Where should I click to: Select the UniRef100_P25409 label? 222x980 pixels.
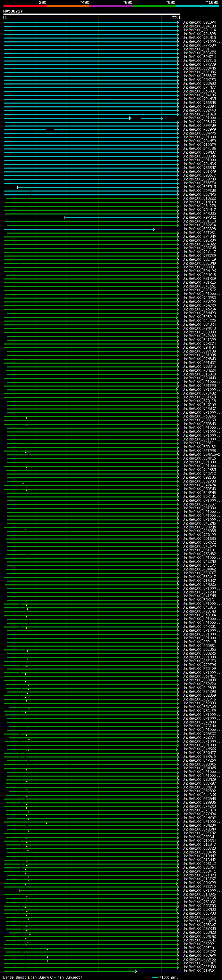pos(199,669)
